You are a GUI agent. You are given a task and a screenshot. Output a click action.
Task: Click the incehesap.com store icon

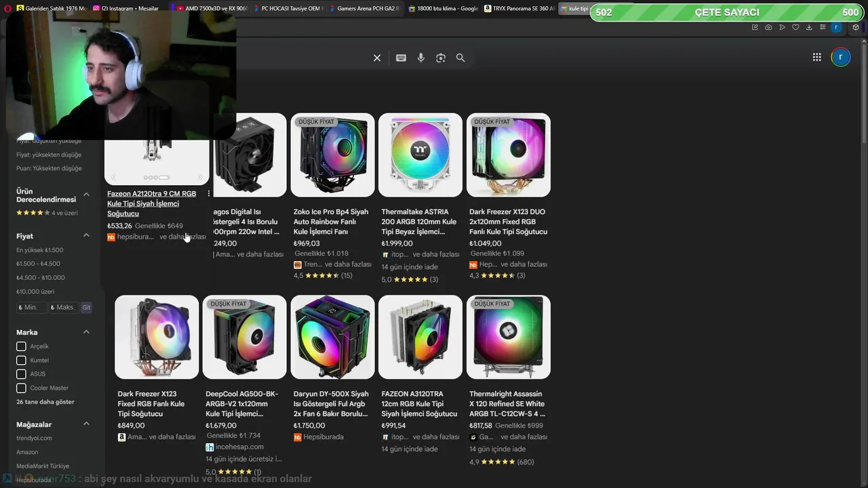[x=210, y=447]
